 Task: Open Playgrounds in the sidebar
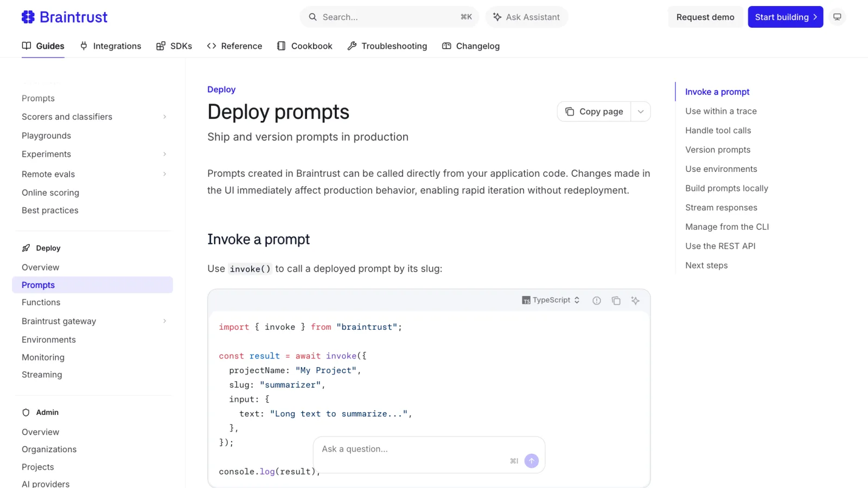point(46,136)
